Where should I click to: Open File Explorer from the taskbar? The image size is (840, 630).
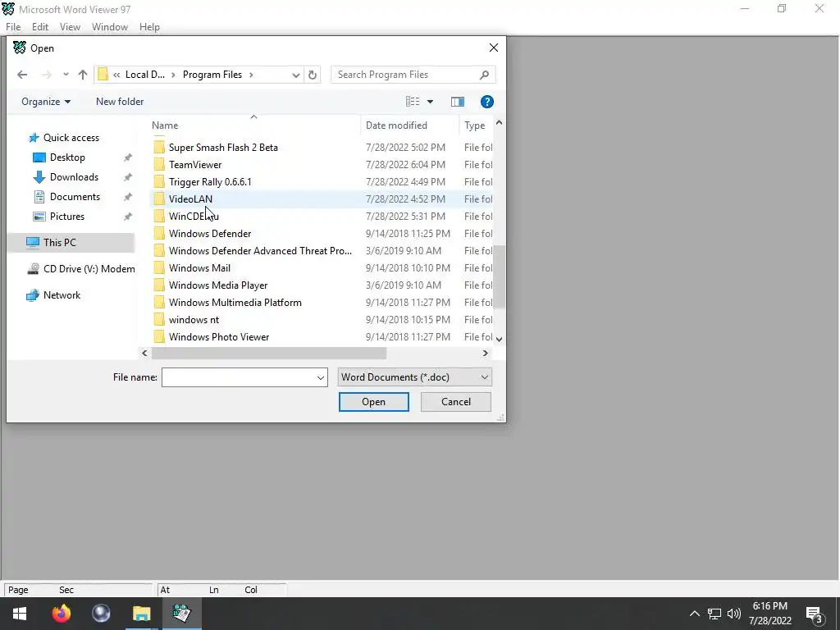pos(141,614)
